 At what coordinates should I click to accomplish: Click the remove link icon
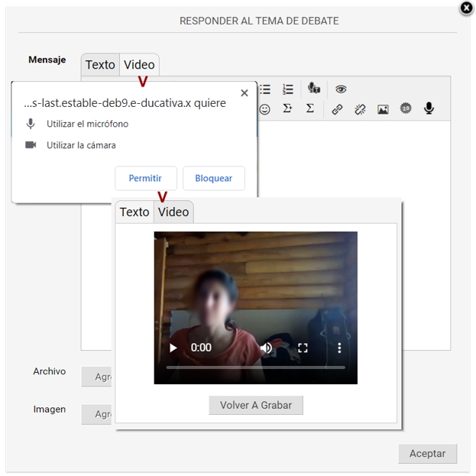(360, 109)
